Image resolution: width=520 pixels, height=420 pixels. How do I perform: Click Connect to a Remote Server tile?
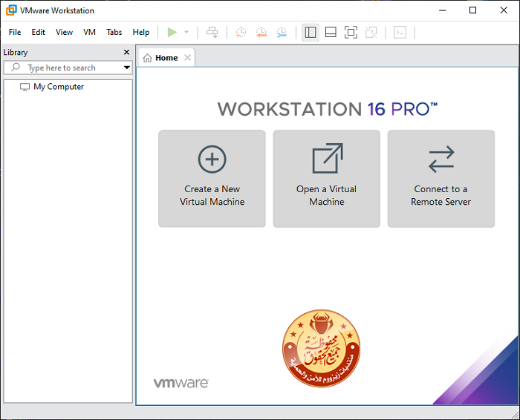click(x=441, y=179)
